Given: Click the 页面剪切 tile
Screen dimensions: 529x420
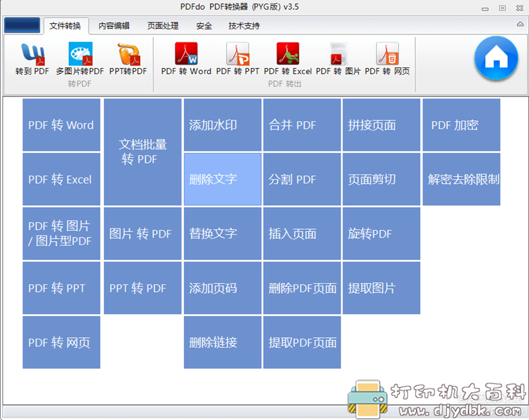Looking at the screenshot, I should pos(382,179).
